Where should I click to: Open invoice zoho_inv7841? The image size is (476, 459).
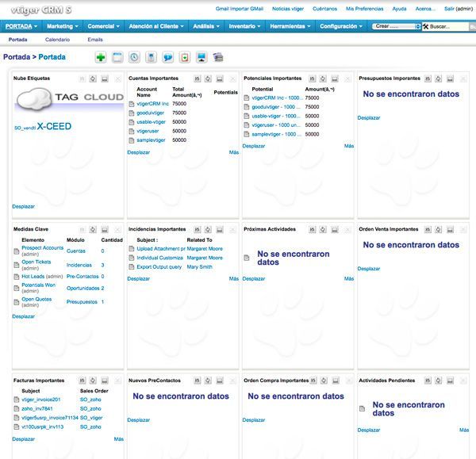(37, 408)
